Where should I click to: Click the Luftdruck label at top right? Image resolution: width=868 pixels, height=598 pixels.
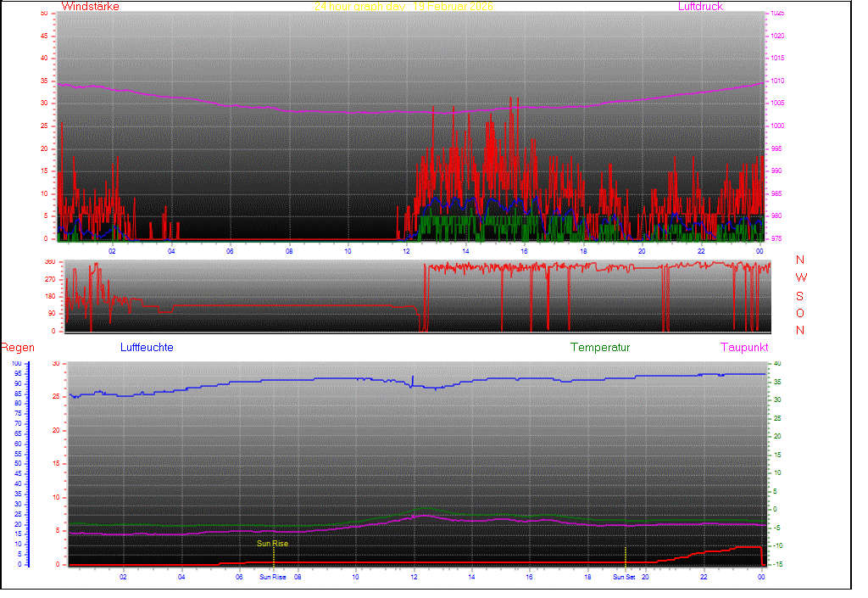[x=700, y=6]
